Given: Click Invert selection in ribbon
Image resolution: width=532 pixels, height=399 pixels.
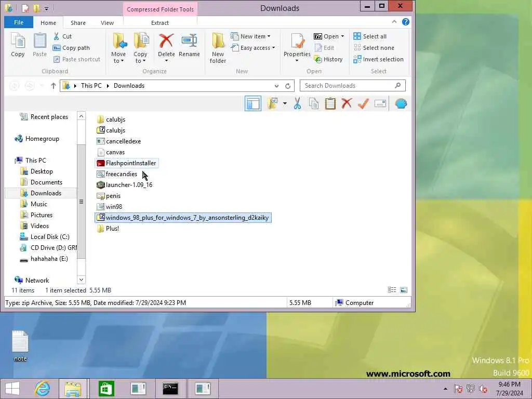Looking at the screenshot, I should tap(378, 59).
